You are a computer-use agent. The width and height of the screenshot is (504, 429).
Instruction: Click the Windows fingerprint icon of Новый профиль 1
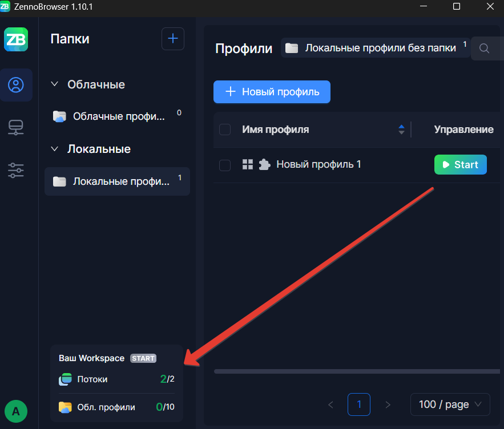pyautogui.click(x=248, y=164)
